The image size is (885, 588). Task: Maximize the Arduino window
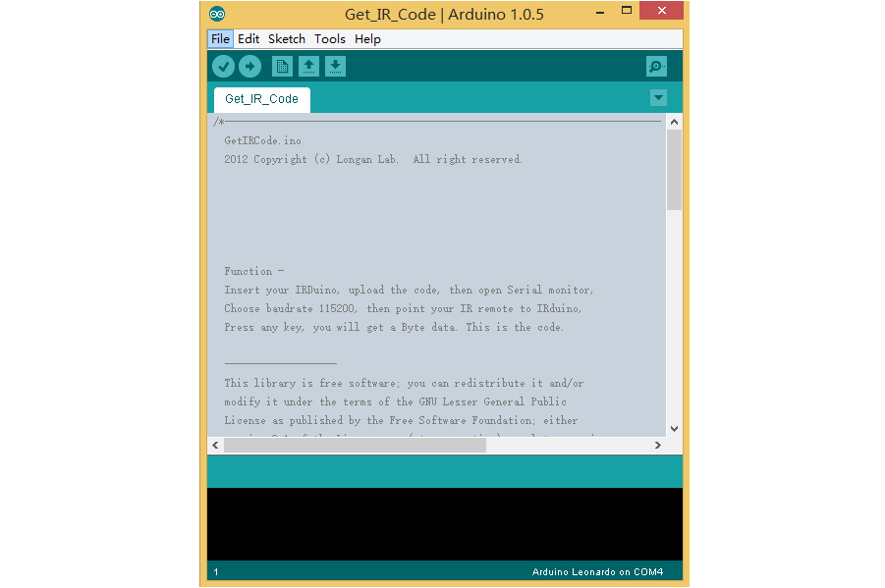pos(627,10)
